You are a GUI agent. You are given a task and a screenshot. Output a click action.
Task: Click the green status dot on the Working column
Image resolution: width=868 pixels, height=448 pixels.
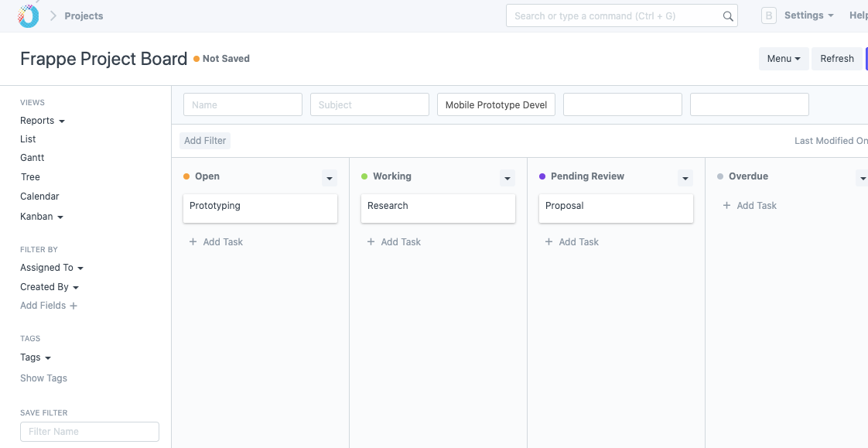[x=364, y=176]
